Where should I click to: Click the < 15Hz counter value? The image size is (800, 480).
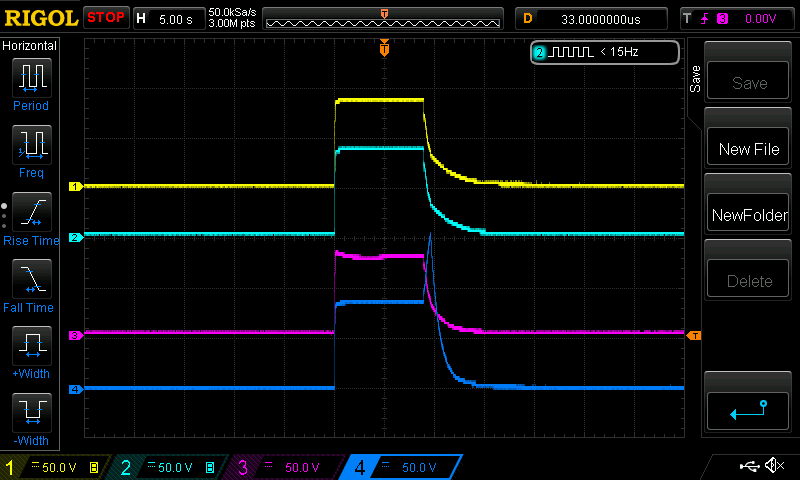tap(619, 52)
